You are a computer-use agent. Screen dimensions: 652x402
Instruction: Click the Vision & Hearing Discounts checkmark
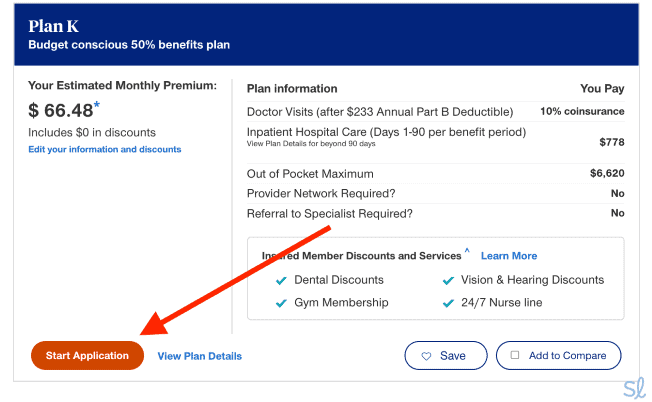point(448,281)
